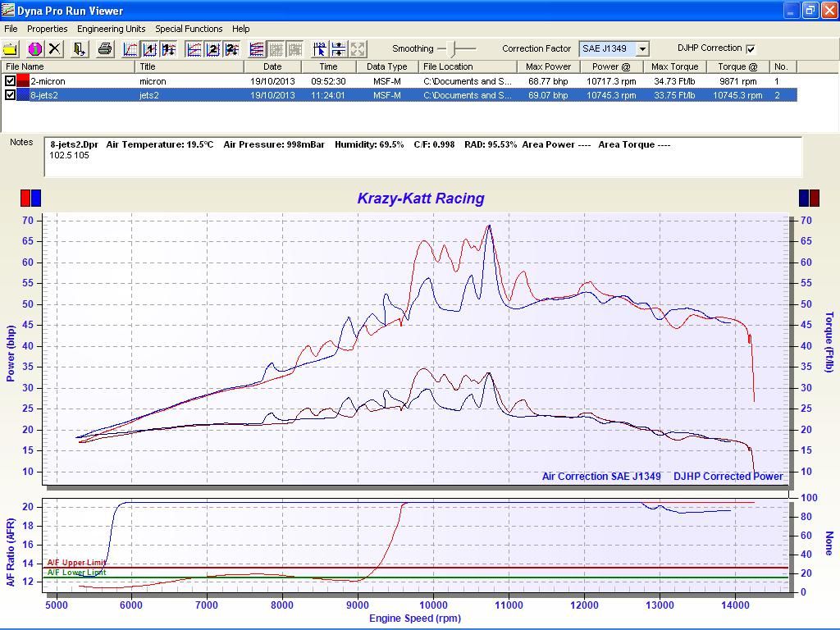
Task: Click the exit door toolbar icon
Action: click(x=80, y=49)
